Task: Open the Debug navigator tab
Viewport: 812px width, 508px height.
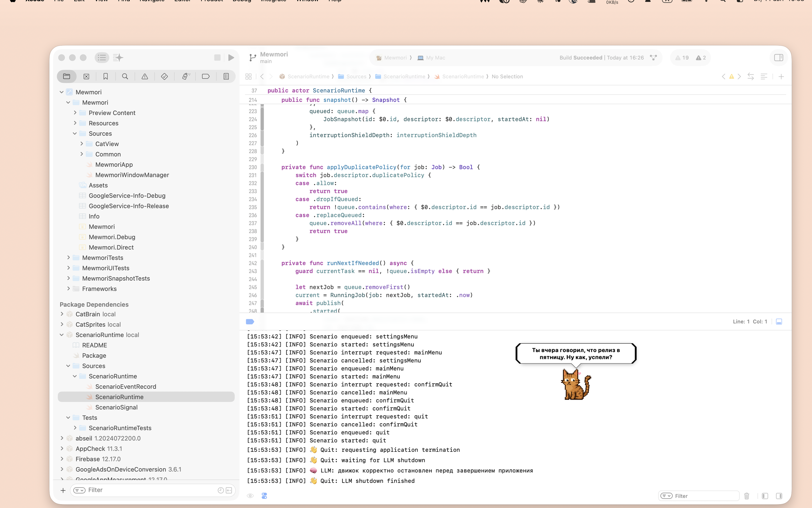Action: (x=186, y=77)
